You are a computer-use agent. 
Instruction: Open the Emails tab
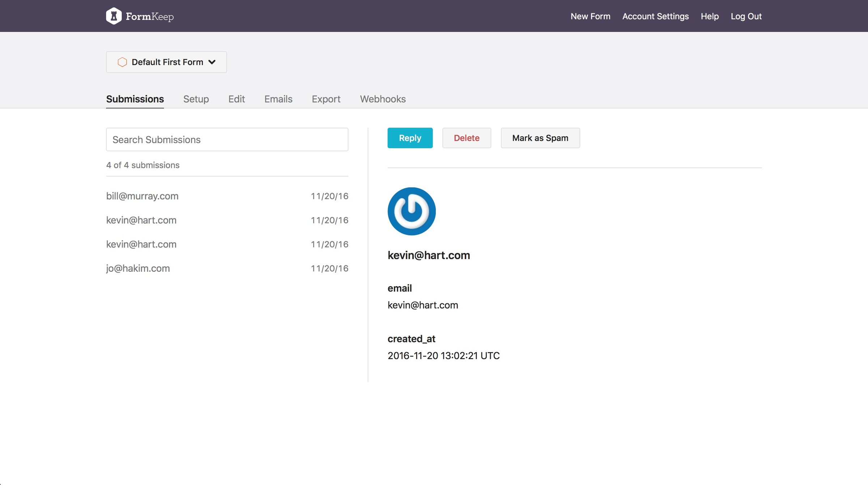(278, 99)
